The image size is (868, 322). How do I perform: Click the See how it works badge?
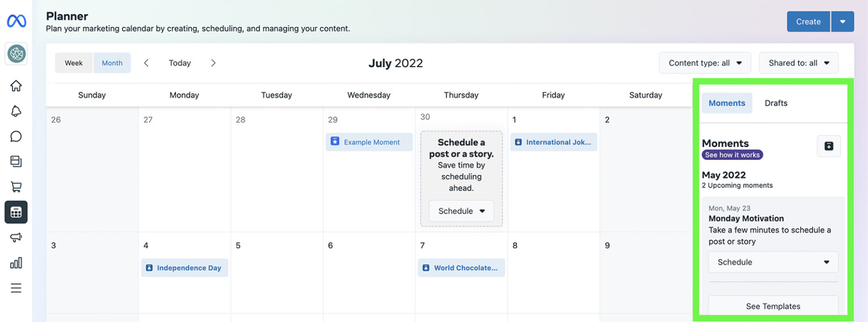[x=732, y=155]
